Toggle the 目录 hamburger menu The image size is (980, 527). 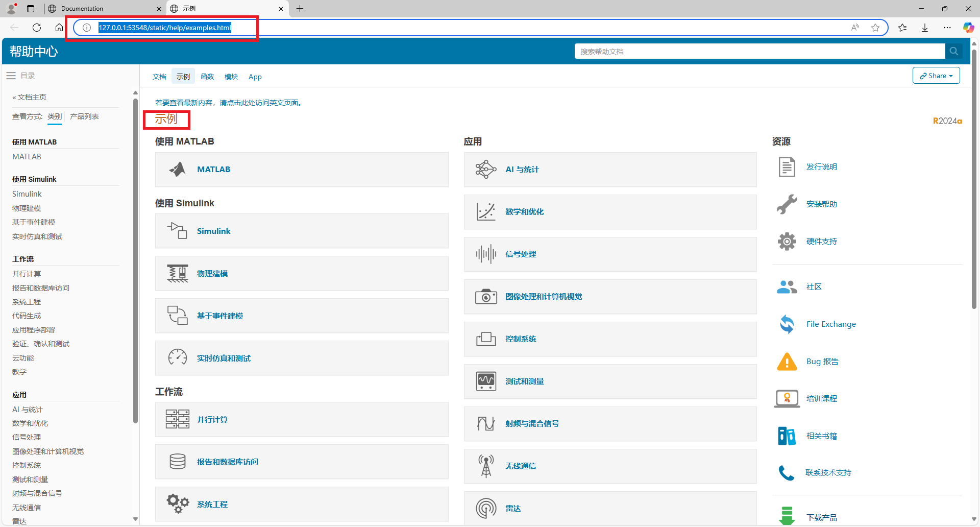click(11, 76)
